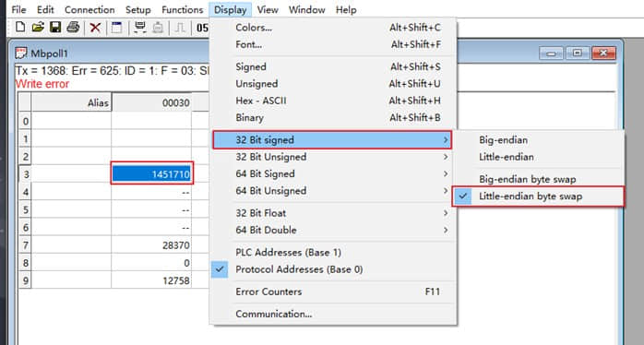Minimize the Mbpoll1 child window
The image size is (644, 345).
pos(551,53)
